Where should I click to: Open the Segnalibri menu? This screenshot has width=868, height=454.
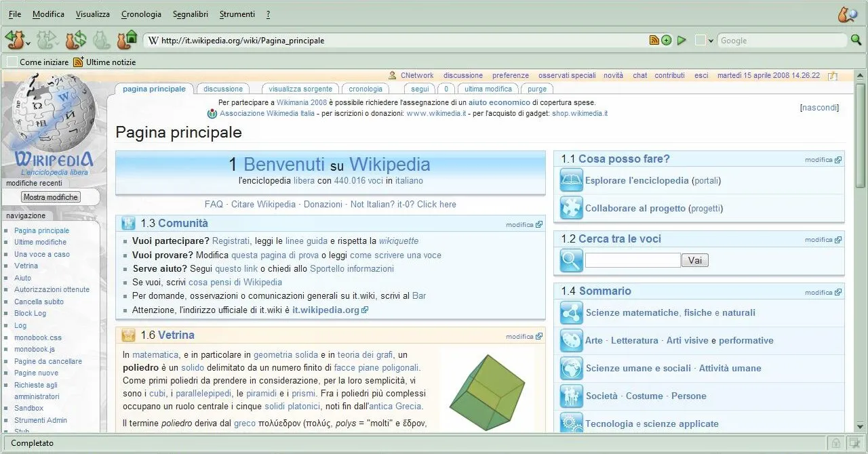191,14
